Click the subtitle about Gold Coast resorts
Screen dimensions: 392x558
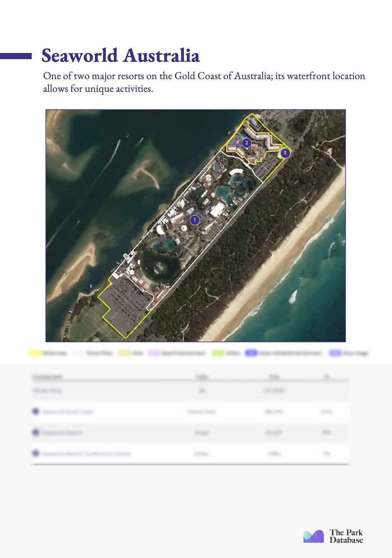204,82
